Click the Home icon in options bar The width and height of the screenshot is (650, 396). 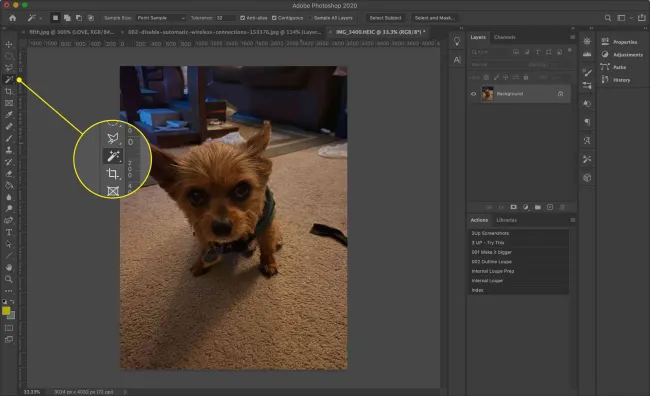pyautogui.click(x=13, y=18)
